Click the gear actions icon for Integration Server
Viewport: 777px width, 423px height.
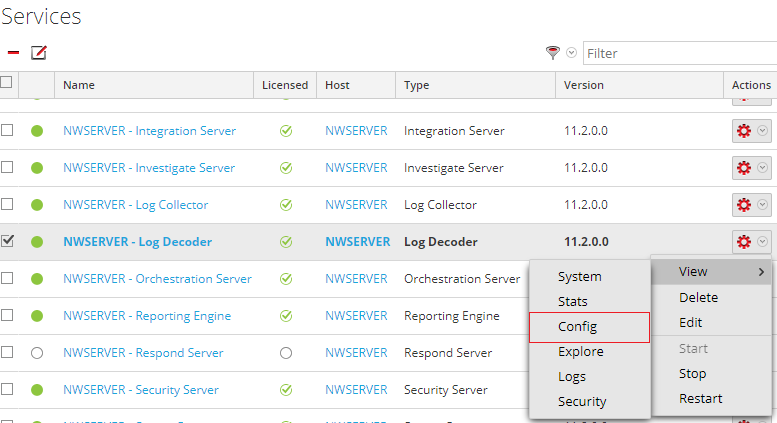click(x=743, y=131)
